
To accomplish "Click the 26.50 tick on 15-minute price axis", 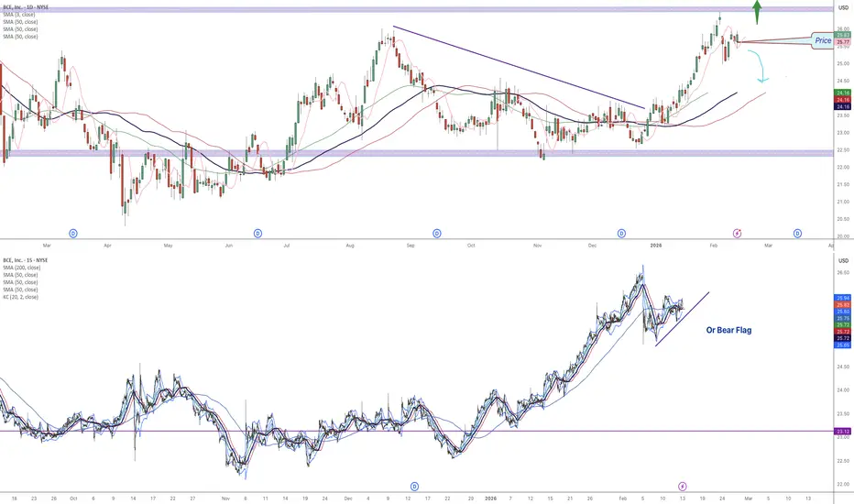I will [843, 272].
